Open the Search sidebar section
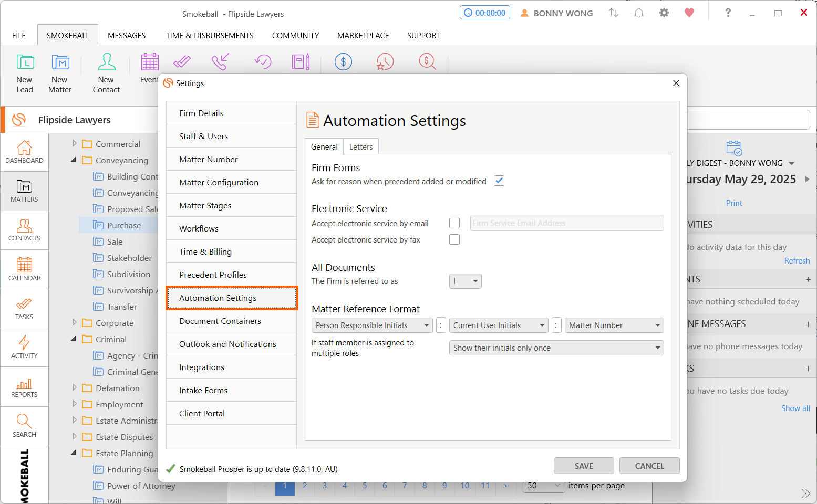 (25, 426)
